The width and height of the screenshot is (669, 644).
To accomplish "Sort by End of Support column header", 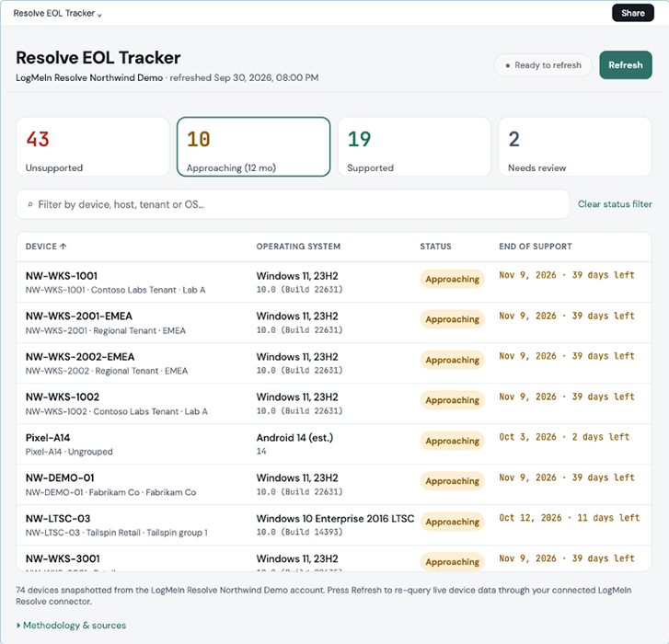I will 536,247.
